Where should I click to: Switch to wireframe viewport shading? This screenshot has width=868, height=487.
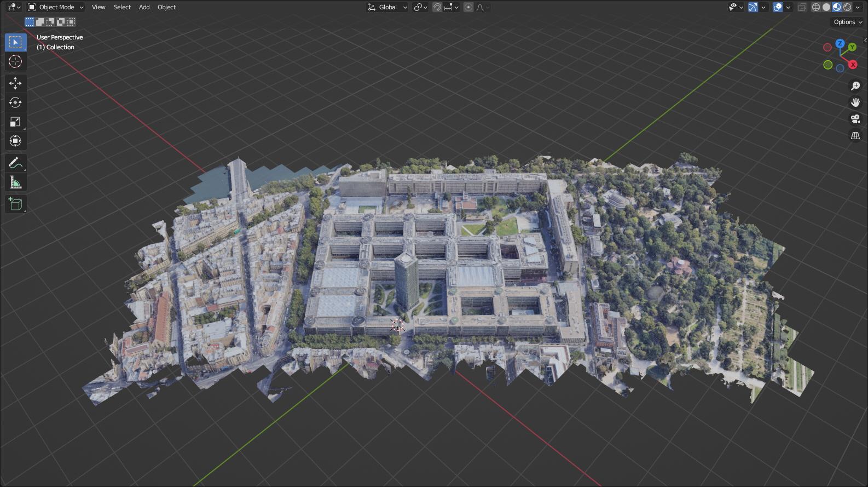[816, 7]
